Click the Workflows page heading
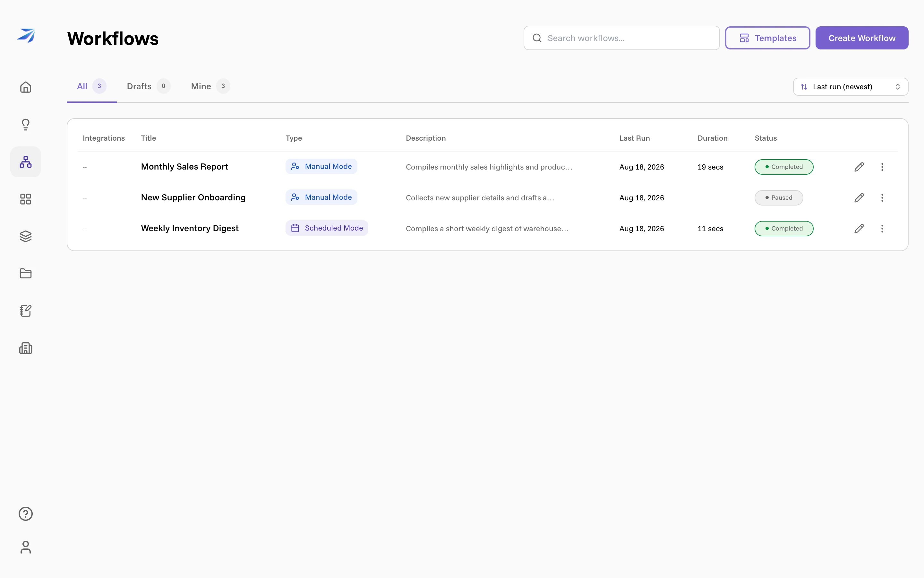 [113, 39]
